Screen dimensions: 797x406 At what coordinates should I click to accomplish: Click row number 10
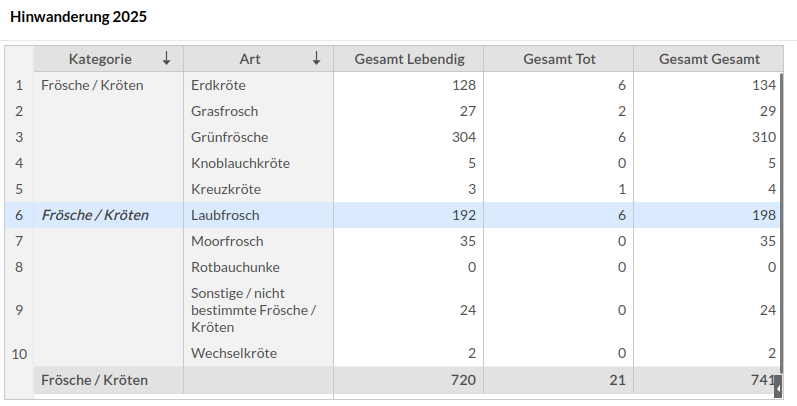19,353
